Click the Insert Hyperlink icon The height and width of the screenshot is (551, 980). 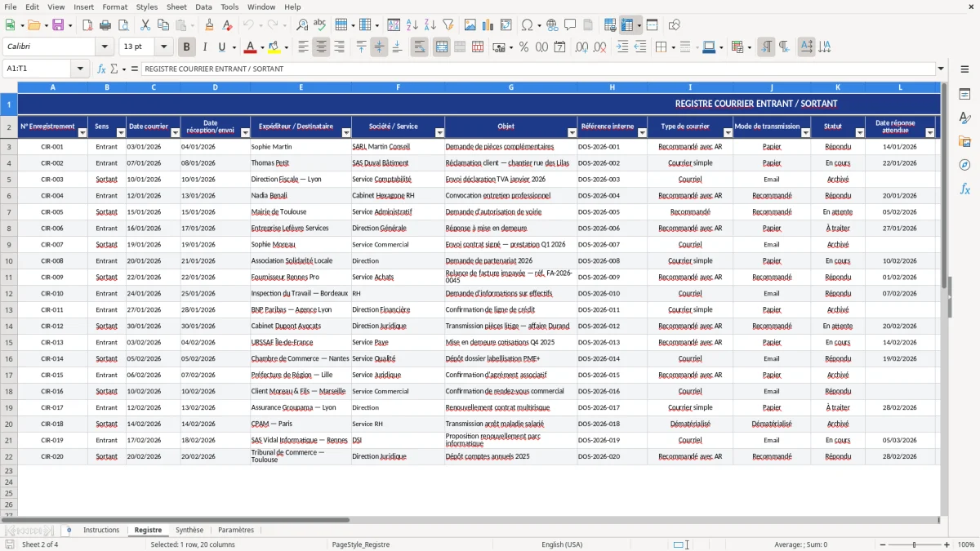[x=552, y=25]
